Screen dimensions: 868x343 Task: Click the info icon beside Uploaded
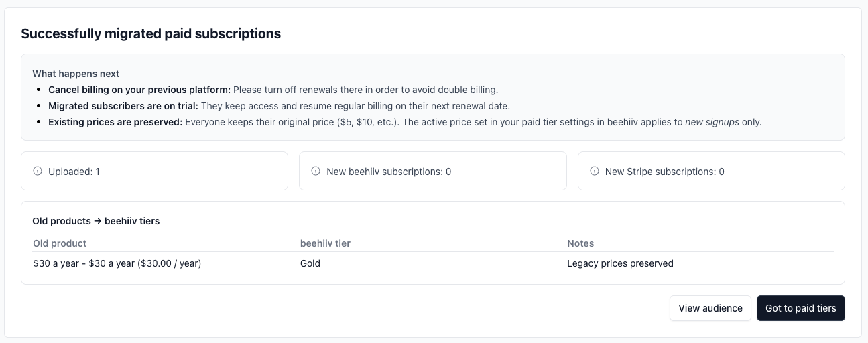[38, 171]
